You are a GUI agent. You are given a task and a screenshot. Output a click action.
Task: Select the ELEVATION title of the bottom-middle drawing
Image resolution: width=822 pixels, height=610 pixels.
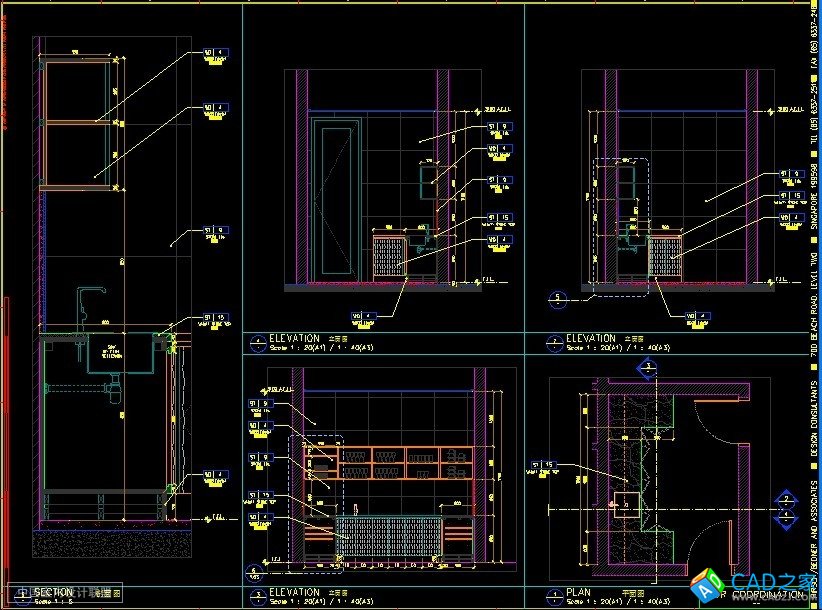pyautogui.click(x=294, y=593)
